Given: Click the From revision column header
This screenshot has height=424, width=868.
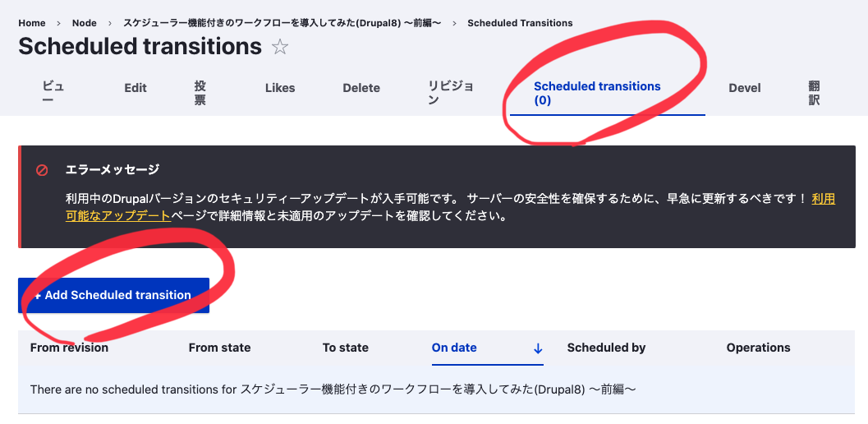Looking at the screenshot, I should pyautogui.click(x=69, y=348).
